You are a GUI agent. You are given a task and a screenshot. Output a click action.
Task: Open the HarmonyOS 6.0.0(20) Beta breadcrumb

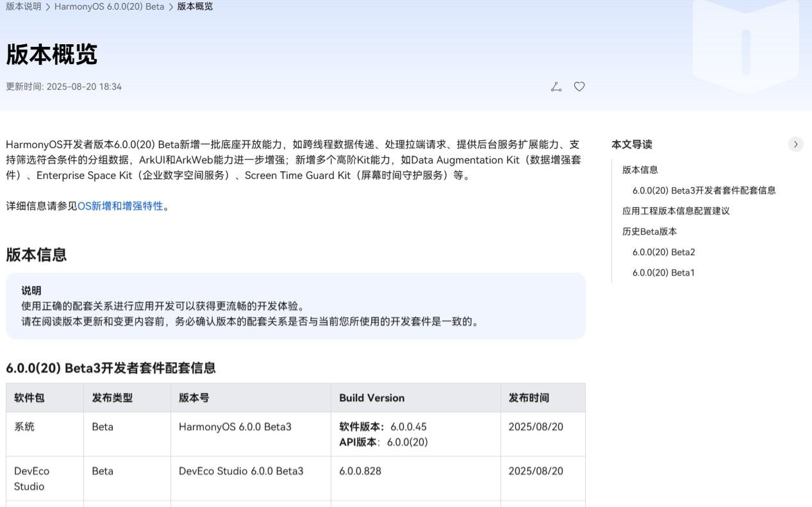pyautogui.click(x=109, y=6)
